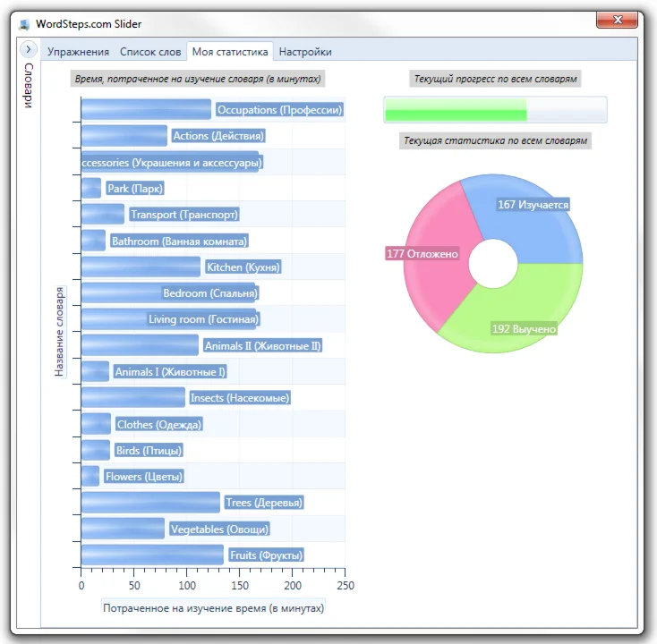Click the Потраченное на изучение время axis title
Screen dimensions: 657x644
coord(213,608)
